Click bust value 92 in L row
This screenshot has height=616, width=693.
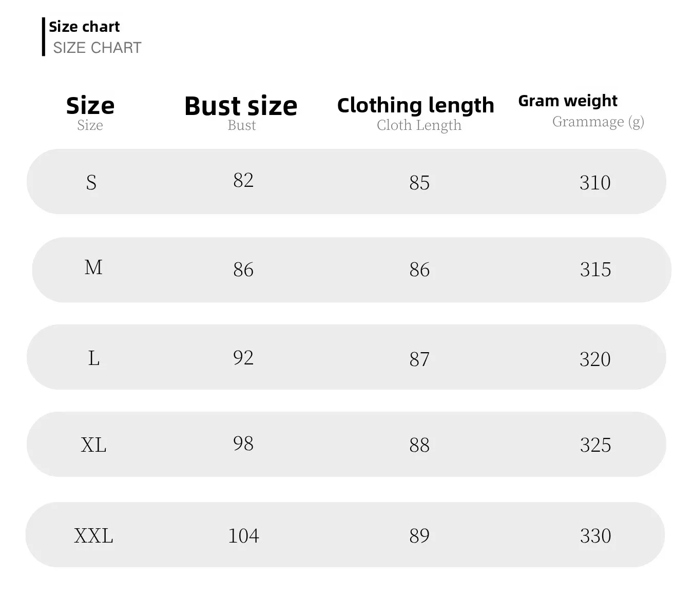243,358
